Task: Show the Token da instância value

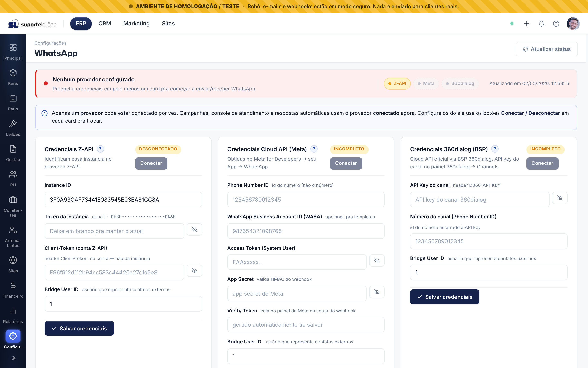Action: (x=194, y=229)
